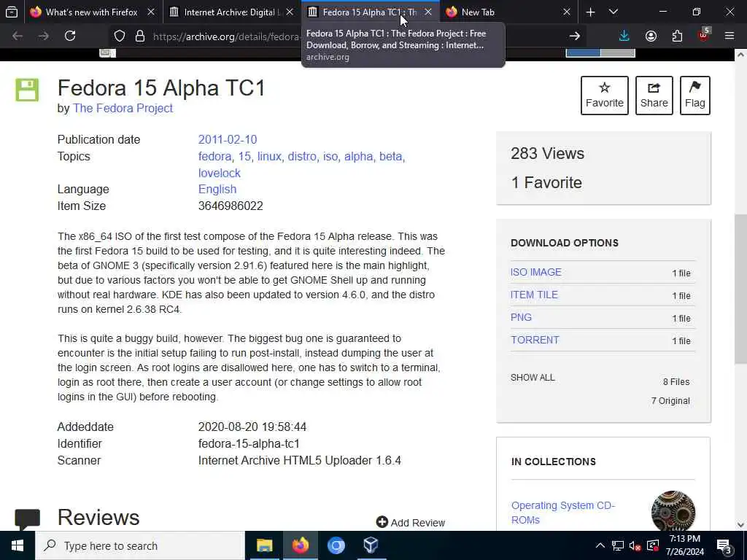Download the ITEM TILE file
Image resolution: width=747 pixels, height=560 pixels.
[534, 295]
